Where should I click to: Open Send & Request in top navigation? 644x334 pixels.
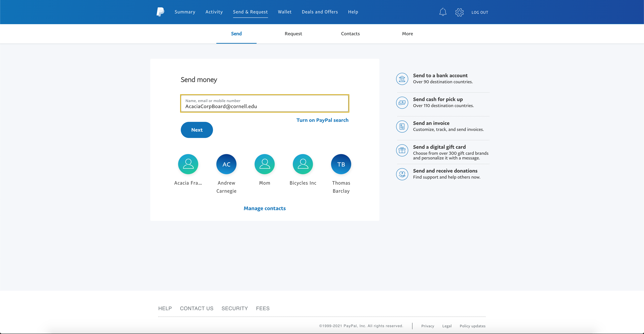click(250, 12)
